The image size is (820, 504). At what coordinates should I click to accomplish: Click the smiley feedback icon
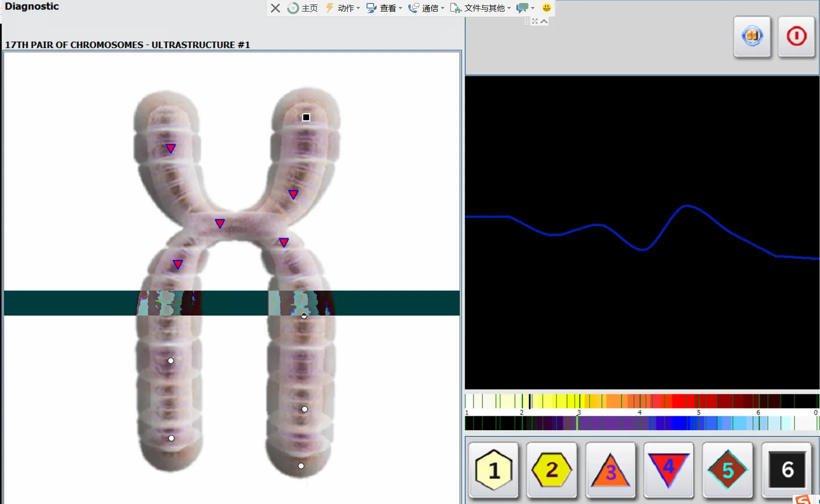pos(546,8)
